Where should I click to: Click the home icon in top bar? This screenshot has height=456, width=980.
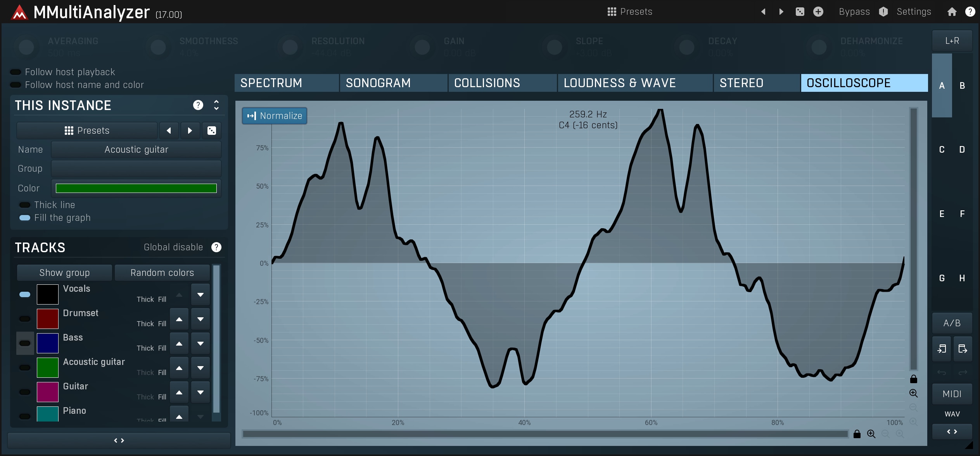tap(952, 12)
